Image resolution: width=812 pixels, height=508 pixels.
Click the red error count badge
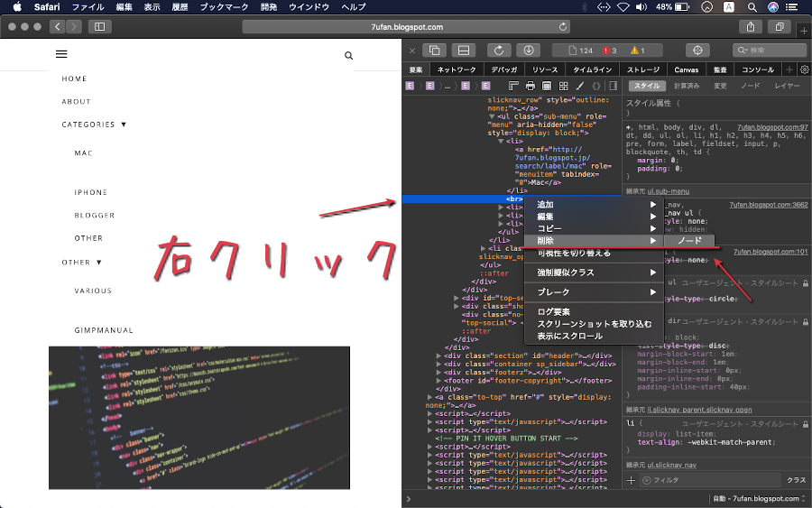(x=609, y=51)
